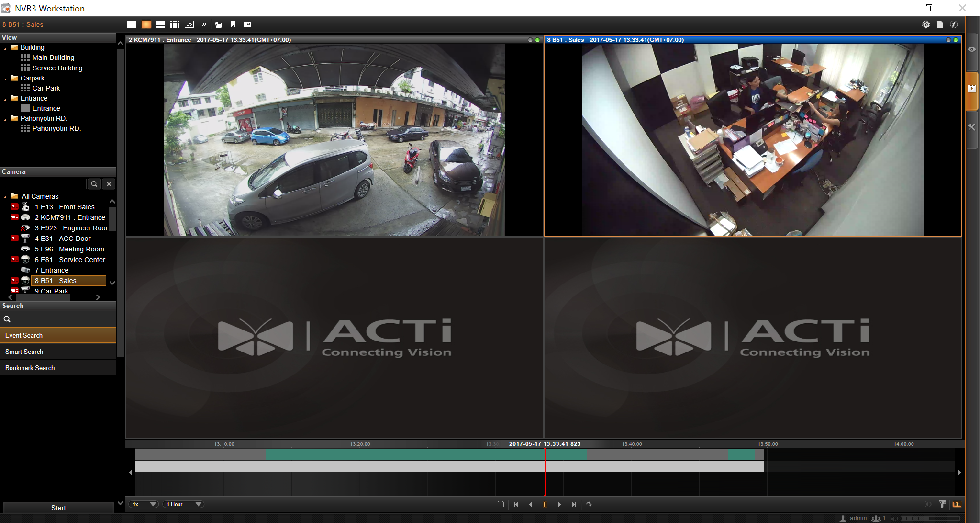Select the 2 KCM7911 Entrance video pane

pos(334,136)
